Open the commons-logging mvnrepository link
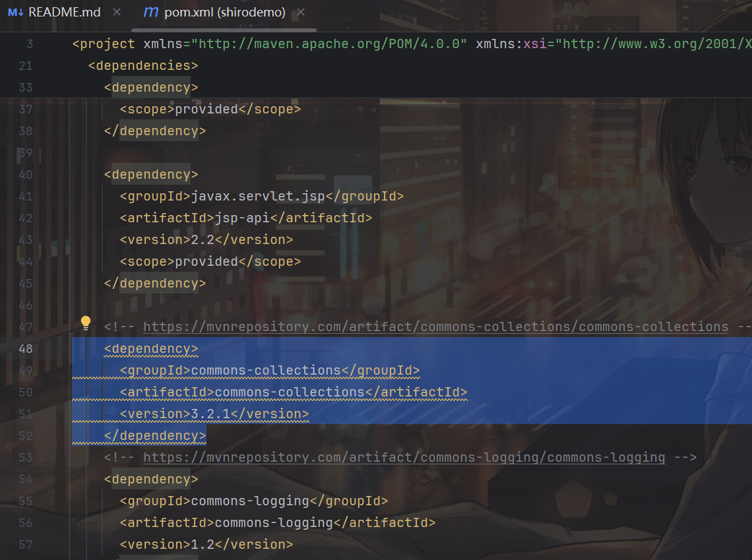Viewport: 752px width, 560px height. click(x=404, y=457)
